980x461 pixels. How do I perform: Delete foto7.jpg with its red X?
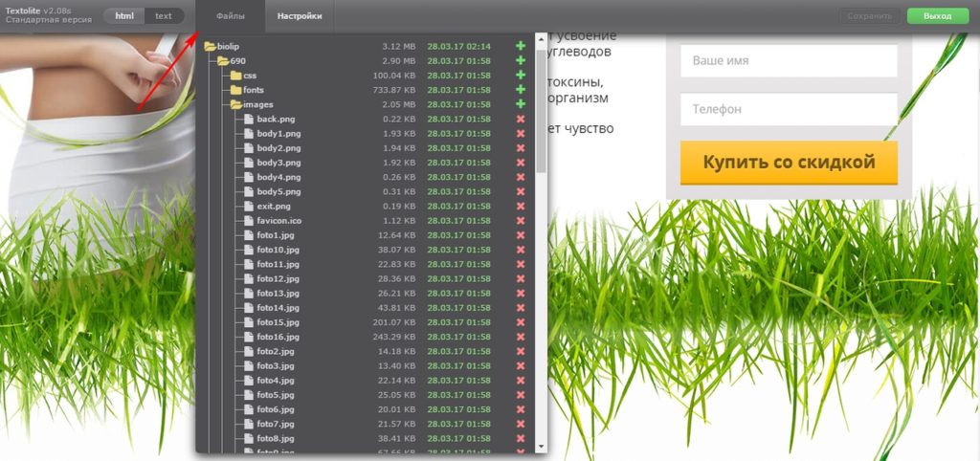pos(520,424)
